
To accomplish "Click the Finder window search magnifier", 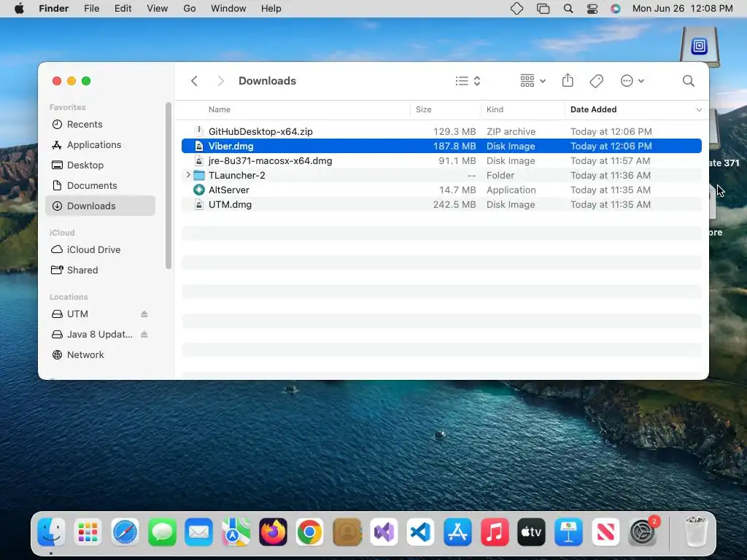I will [689, 81].
